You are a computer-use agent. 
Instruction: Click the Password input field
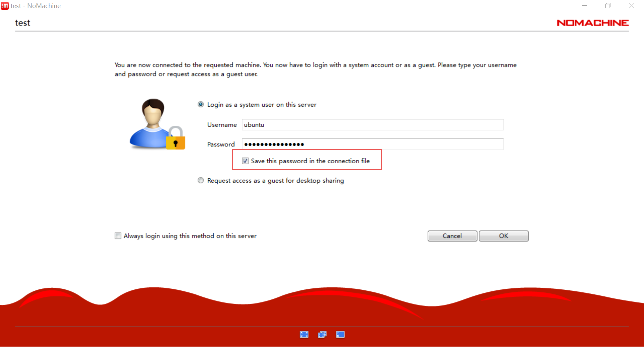click(x=373, y=144)
